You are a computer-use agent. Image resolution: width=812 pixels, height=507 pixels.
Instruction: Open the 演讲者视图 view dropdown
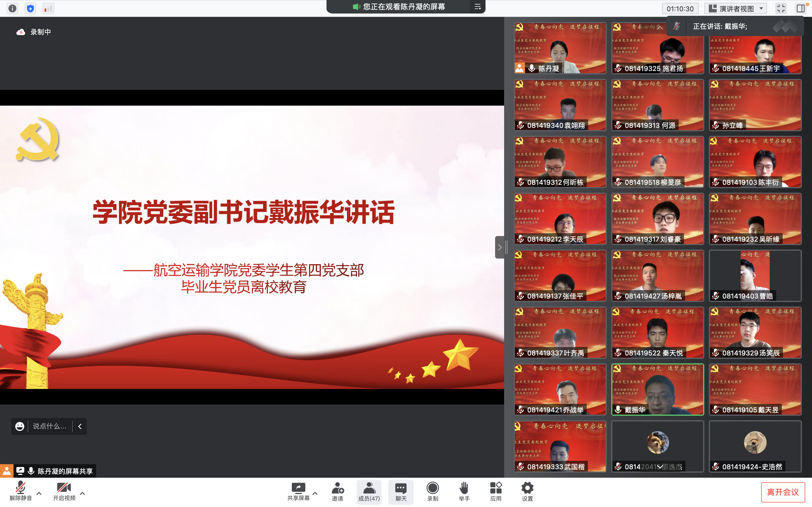click(x=736, y=8)
